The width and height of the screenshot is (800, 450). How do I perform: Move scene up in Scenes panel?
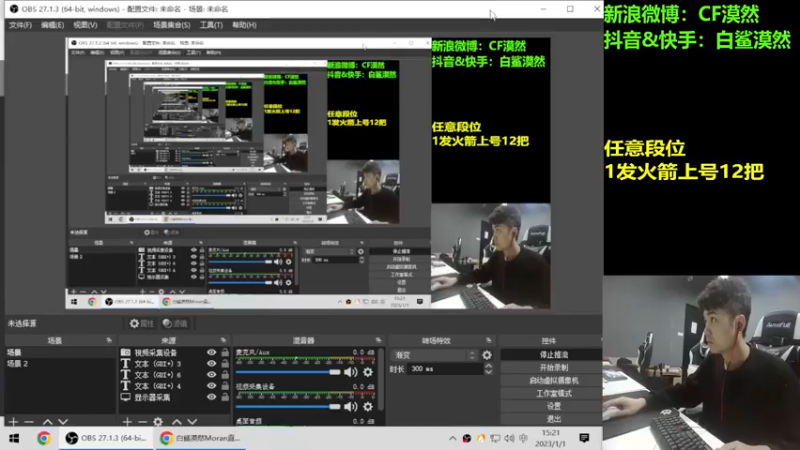click(47, 421)
